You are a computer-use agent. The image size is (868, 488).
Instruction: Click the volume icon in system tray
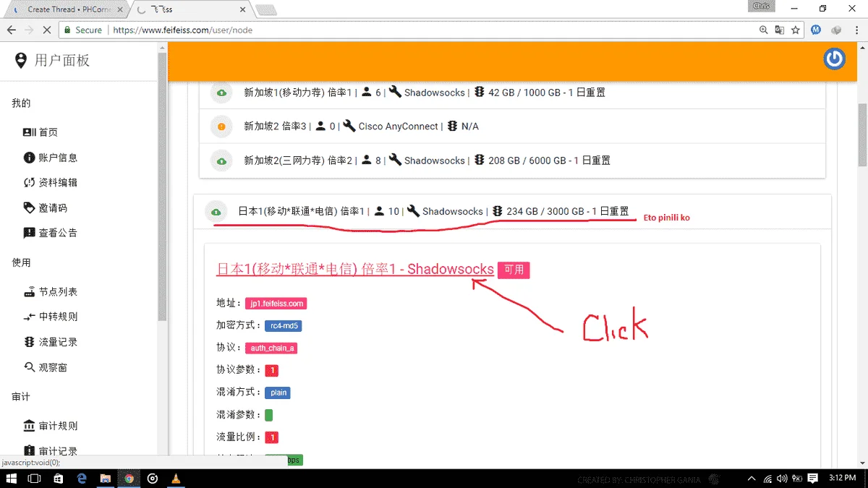click(781, 479)
